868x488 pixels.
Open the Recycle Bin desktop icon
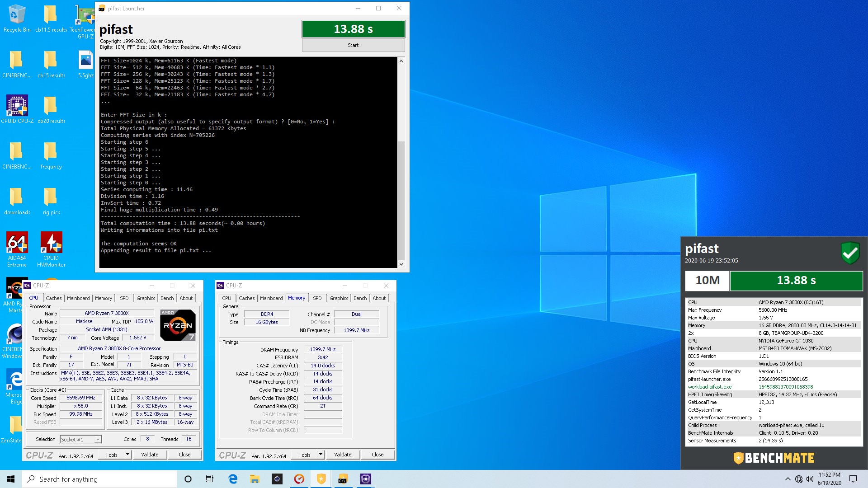17,19
